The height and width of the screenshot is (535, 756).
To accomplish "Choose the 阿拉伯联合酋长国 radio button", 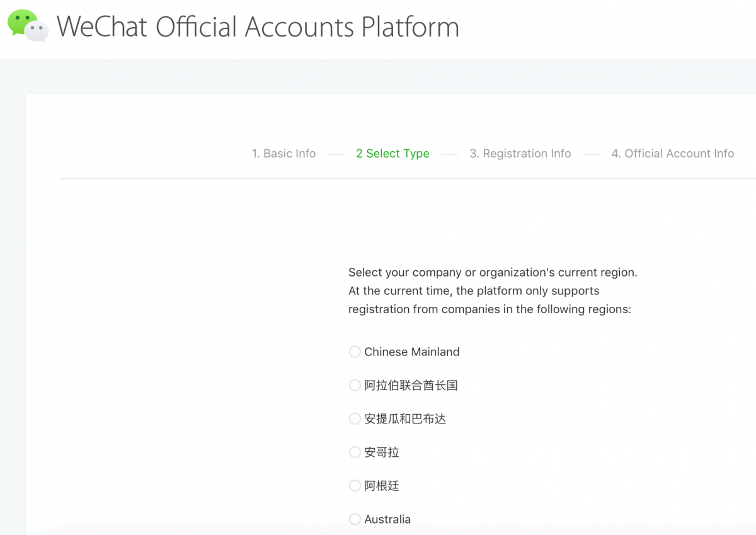I will (355, 385).
